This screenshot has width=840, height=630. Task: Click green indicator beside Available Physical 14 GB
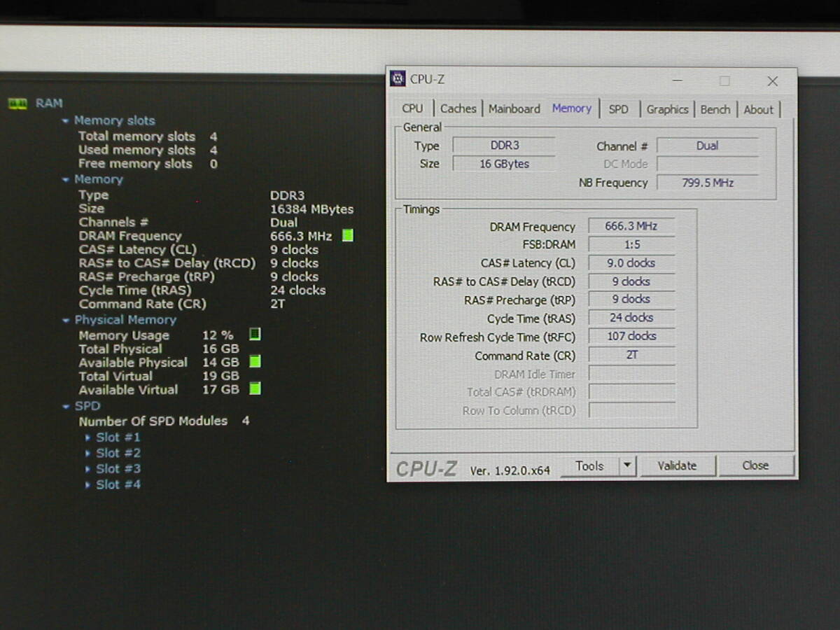255,362
